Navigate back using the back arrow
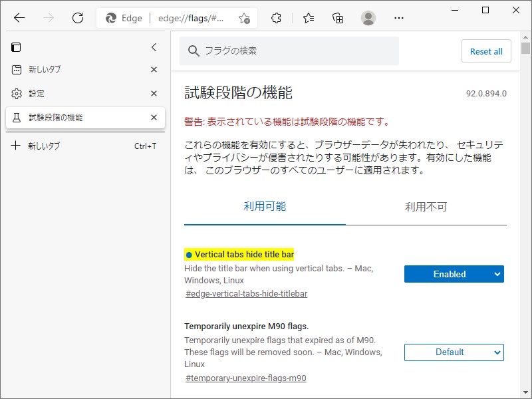 (19, 19)
